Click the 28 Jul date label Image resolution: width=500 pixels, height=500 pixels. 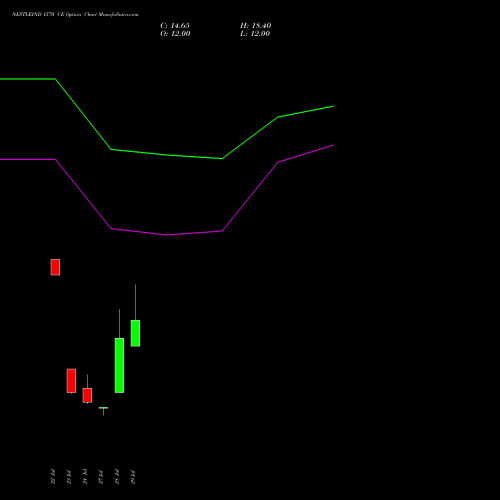click(x=117, y=477)
